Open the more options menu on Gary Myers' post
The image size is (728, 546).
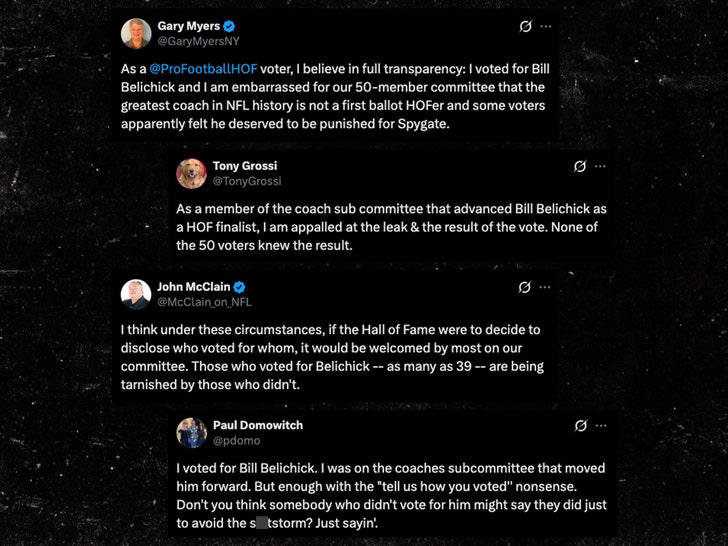pos(545,25)
